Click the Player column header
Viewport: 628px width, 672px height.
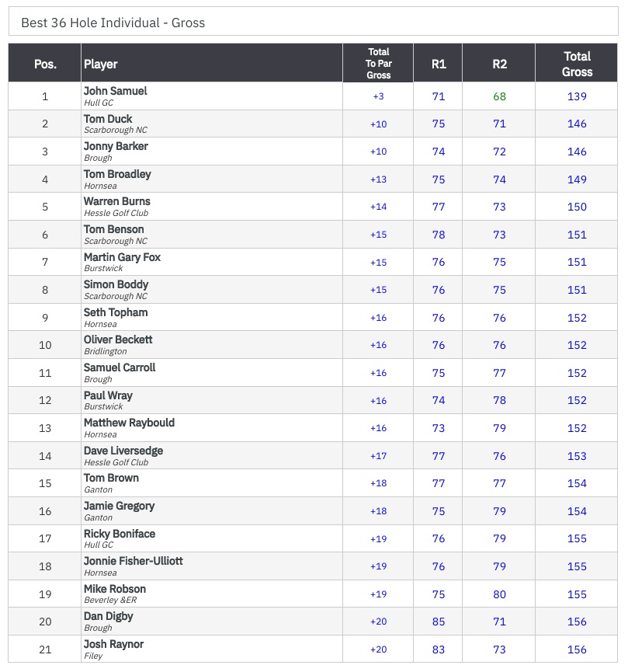click(x=101, y=64)
